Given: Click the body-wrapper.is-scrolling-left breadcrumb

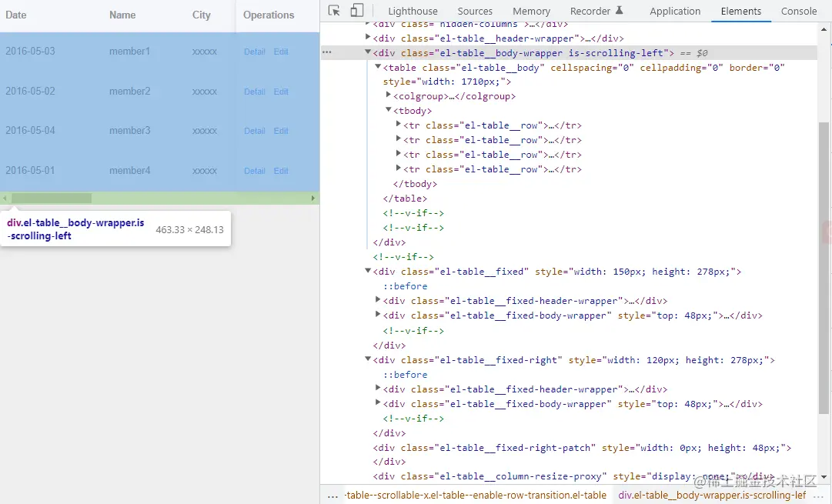Looking at the screenshot, I should (x=712, y=495).
